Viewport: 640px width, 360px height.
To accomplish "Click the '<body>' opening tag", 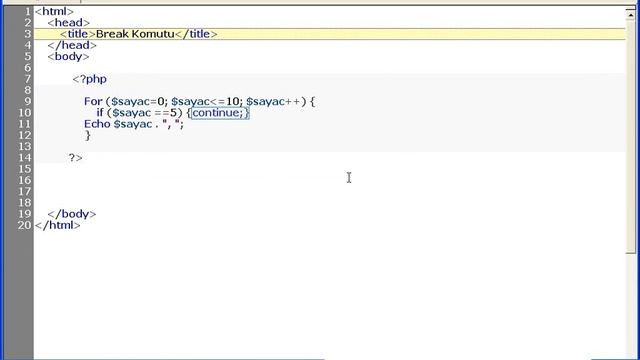I will click(x=68, y=56).
